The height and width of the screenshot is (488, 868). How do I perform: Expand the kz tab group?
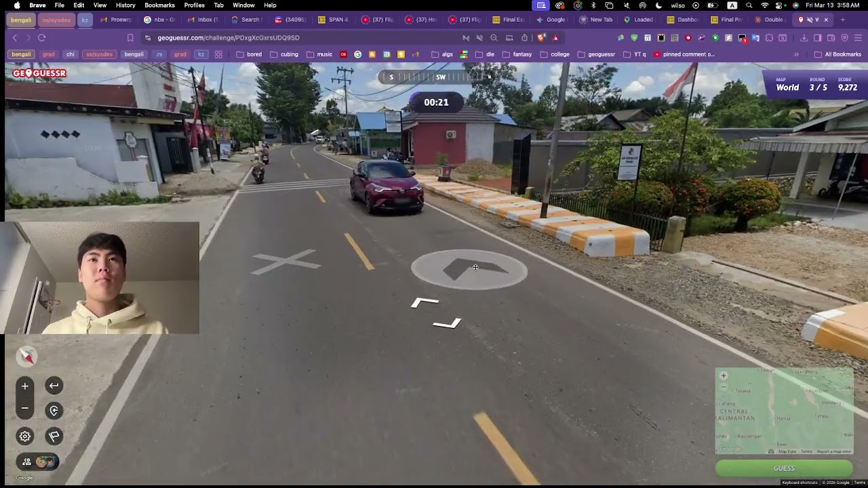pyautogui.click(x=85, y=20)
